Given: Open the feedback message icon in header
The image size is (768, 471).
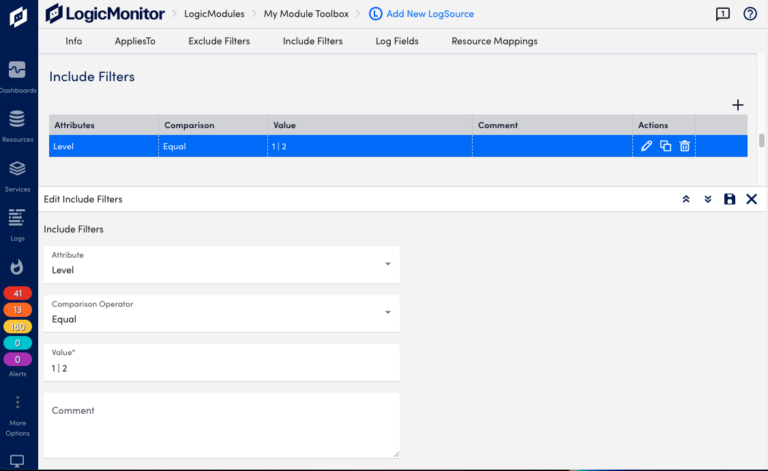Looking at the screenshot, I should 723,14.
